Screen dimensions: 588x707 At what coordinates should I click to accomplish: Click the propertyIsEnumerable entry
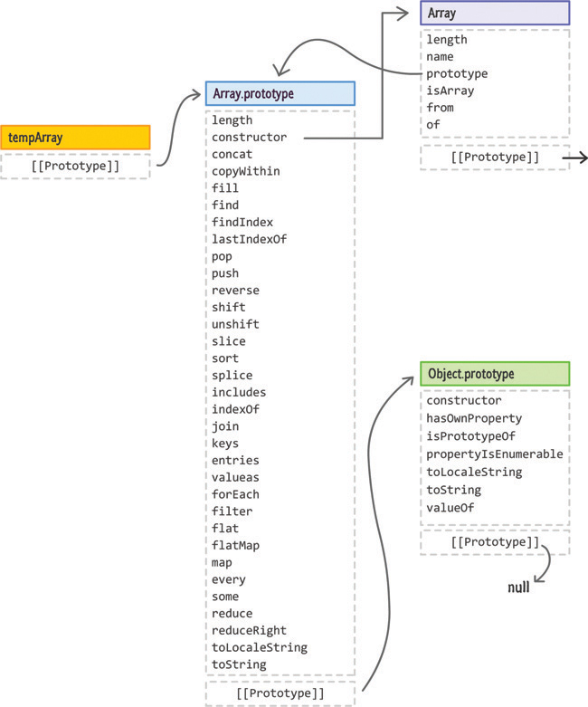coord(495,454)
